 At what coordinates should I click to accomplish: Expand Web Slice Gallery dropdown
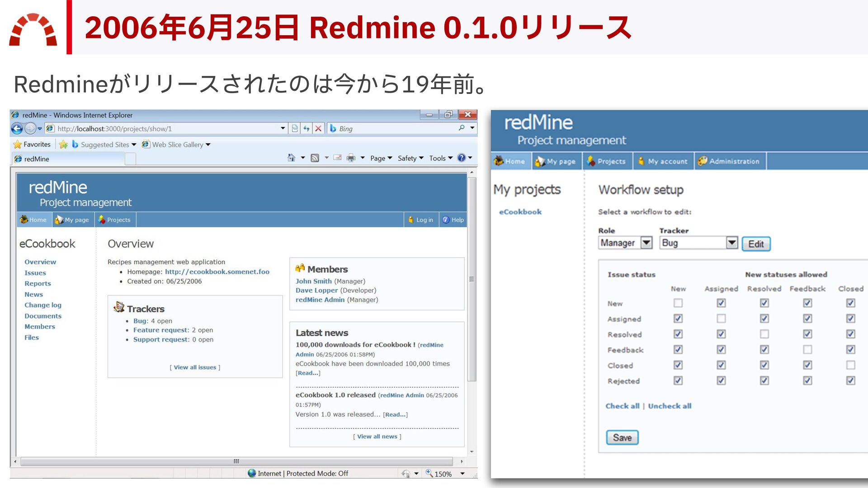click(x=208, y=145)
